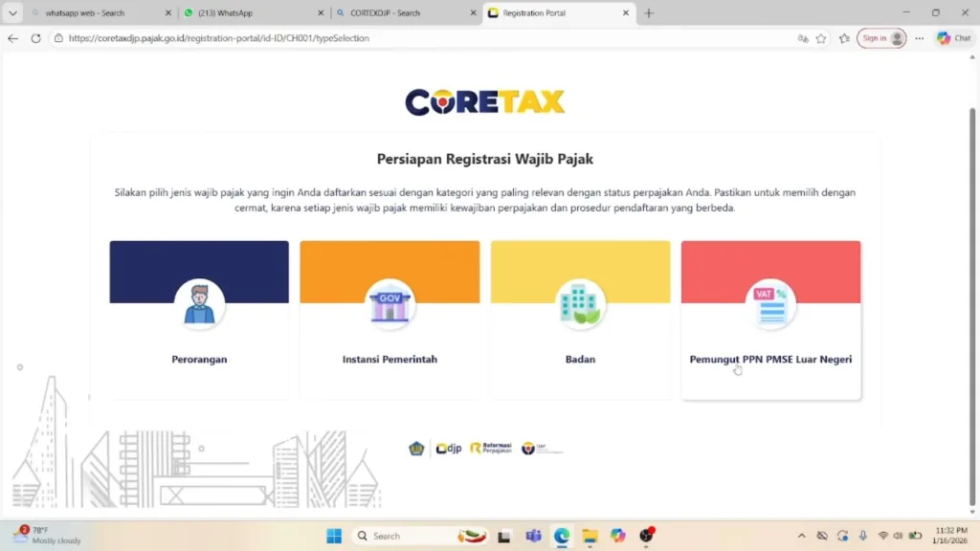Open the tab search dropdown arrow

click(12, 12)
